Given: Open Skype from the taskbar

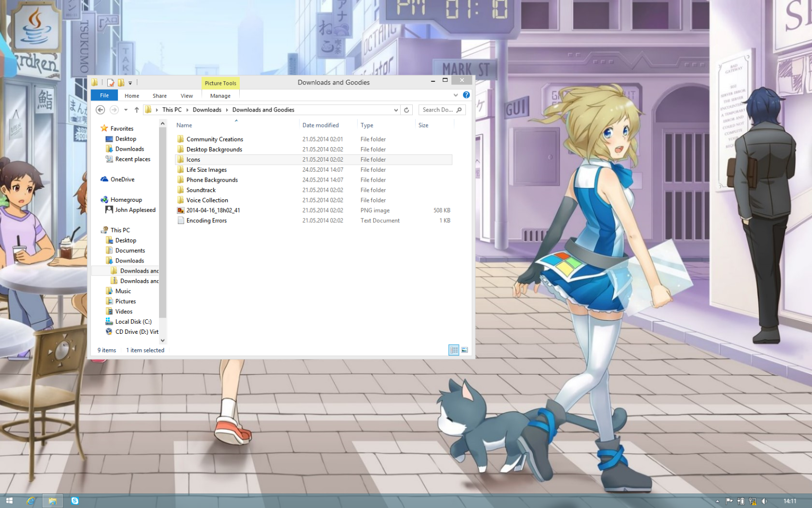Looking at the screenshot, I should [75, 500].
